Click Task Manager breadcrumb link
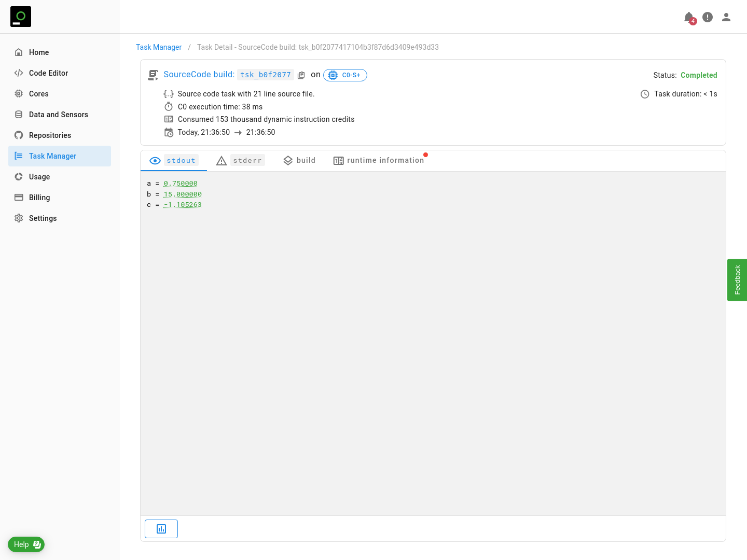This screenshot has height=560, width=747. (159, 47)
